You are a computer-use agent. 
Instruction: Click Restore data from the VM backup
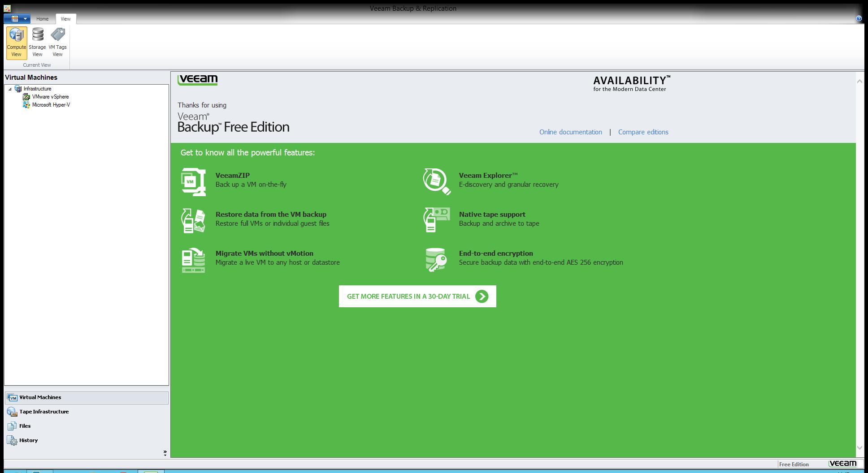click(271, 215)
